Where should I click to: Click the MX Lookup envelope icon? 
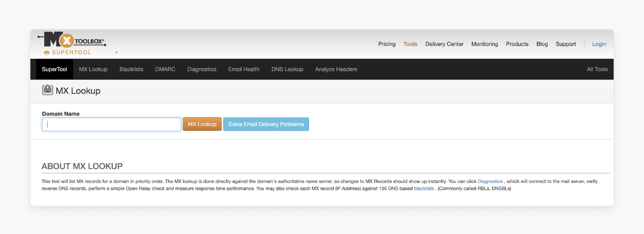[47, 90]
